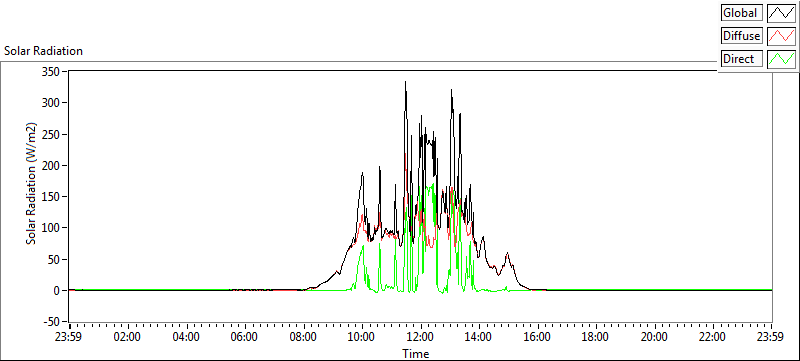Click the 18:00 time axis label
800x361 pixels.
coord(596,337)
